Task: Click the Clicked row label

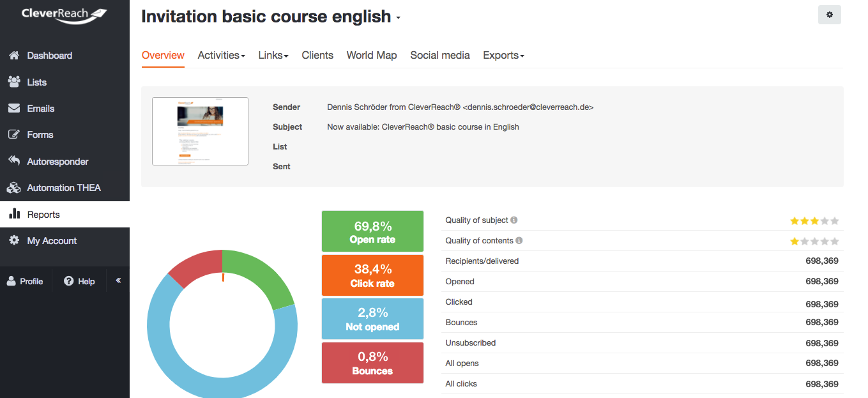Action: coord(459,302)
